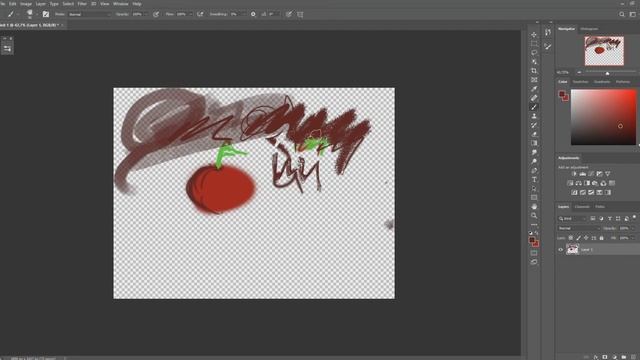Toggle the Brush Settings panel button in options bar
The height and width of the screenshot is (360, 640).
[46, 14]
